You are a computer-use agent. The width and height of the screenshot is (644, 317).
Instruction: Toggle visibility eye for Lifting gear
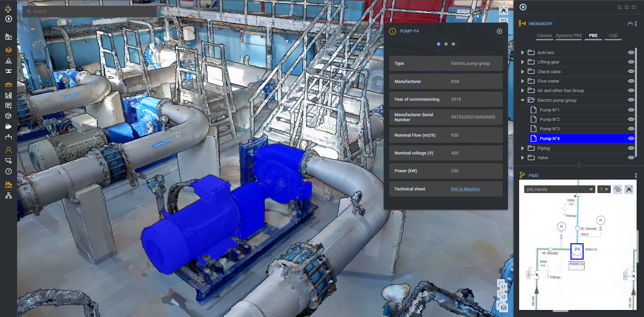pyautogui.click(x=631, y=62)
